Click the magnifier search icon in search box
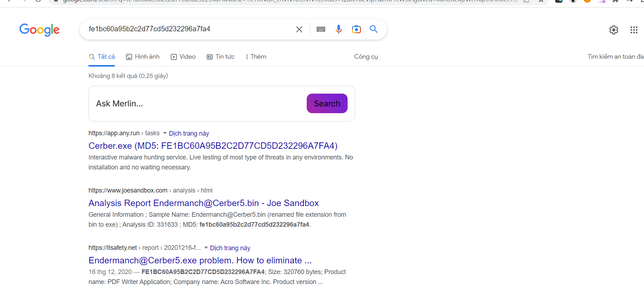 [x=374, y=29]
